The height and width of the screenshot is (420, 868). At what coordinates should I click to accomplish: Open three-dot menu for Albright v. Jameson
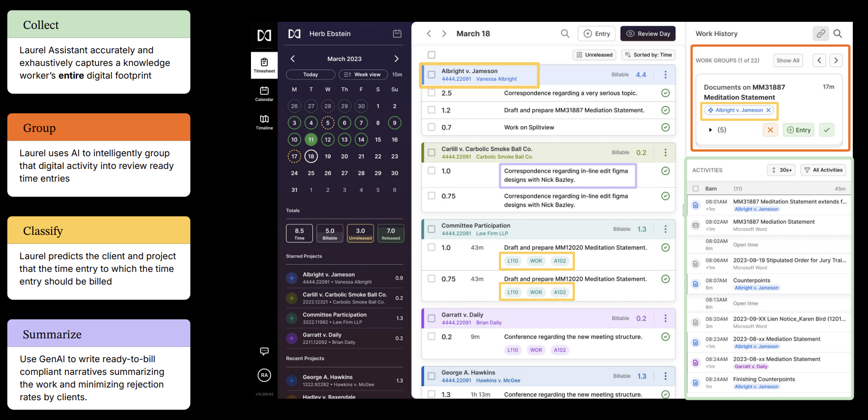(665, 75)
